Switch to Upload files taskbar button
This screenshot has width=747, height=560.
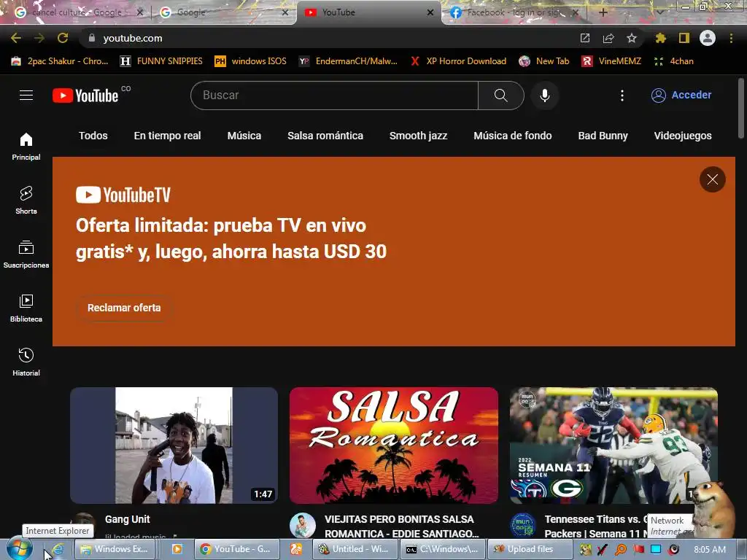(530, 549)
